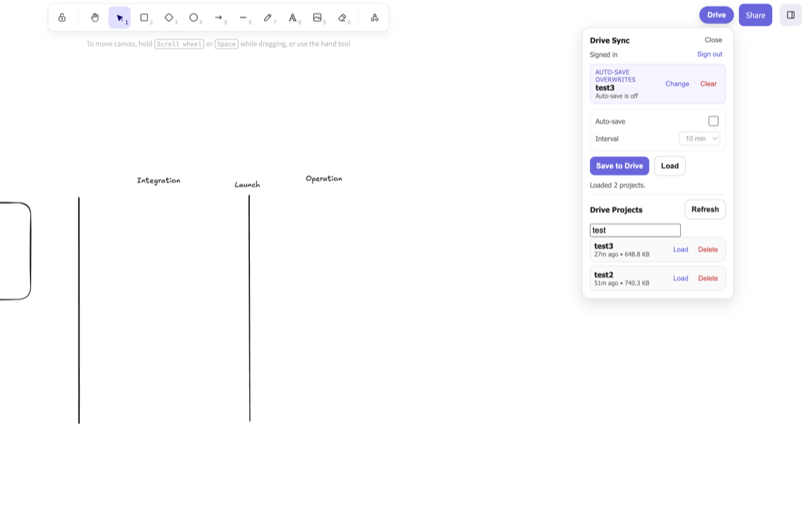Select the Rectangle shape tool

coord(144,18)
